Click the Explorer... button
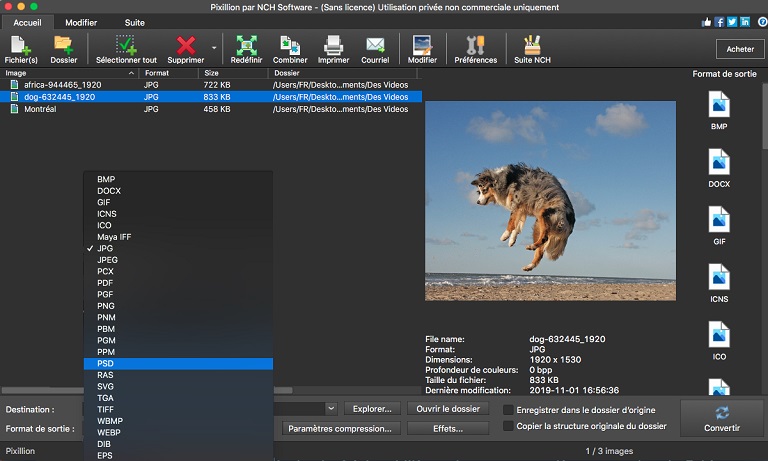Viewport: 768px width, 461px height. point(372,409)
